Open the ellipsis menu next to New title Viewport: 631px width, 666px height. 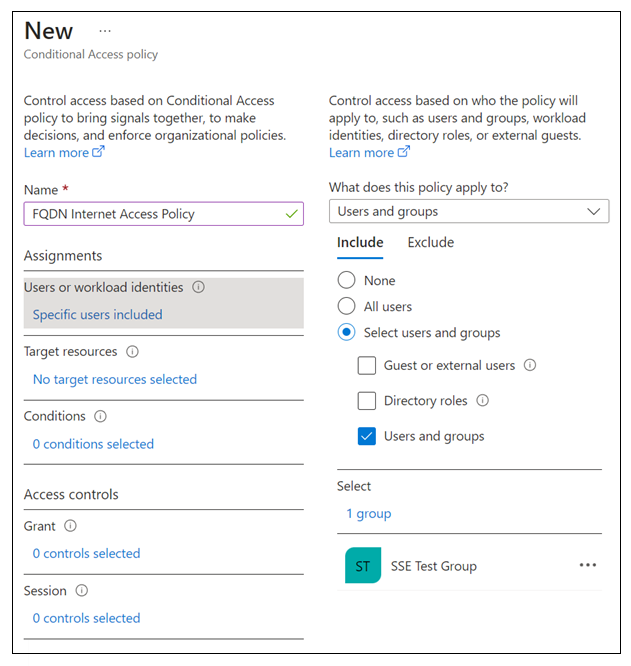click(x=105, y=31)
